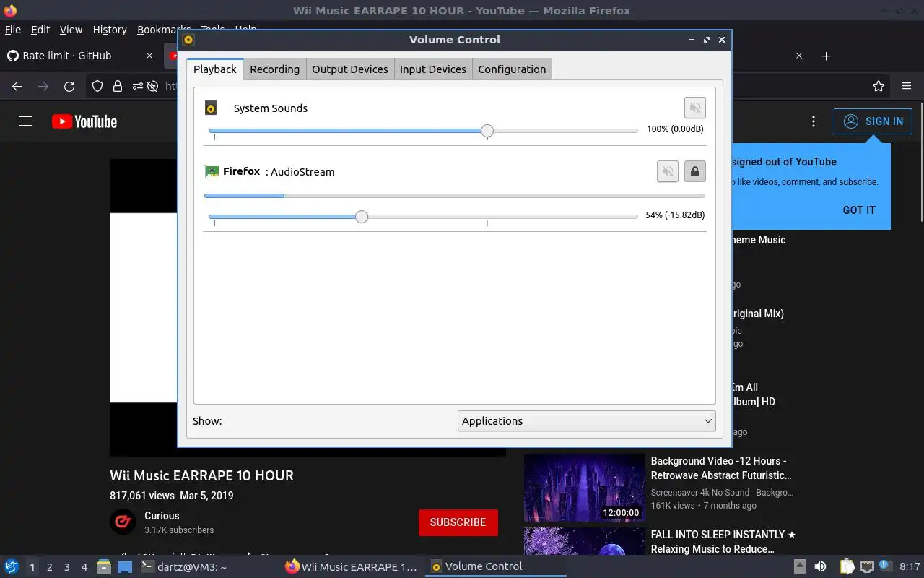Click the permissions icon in the address bar
This screenshot has width=924, height=578.
[138, 86]
